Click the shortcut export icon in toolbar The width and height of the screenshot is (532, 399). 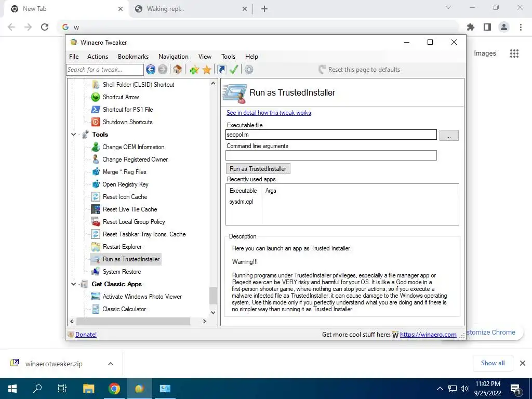[x=221, y=70]
